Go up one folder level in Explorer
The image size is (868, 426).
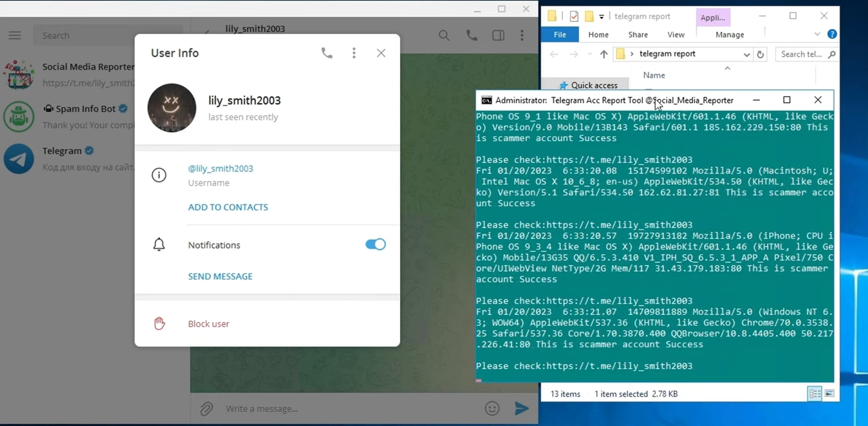(604, 54)
